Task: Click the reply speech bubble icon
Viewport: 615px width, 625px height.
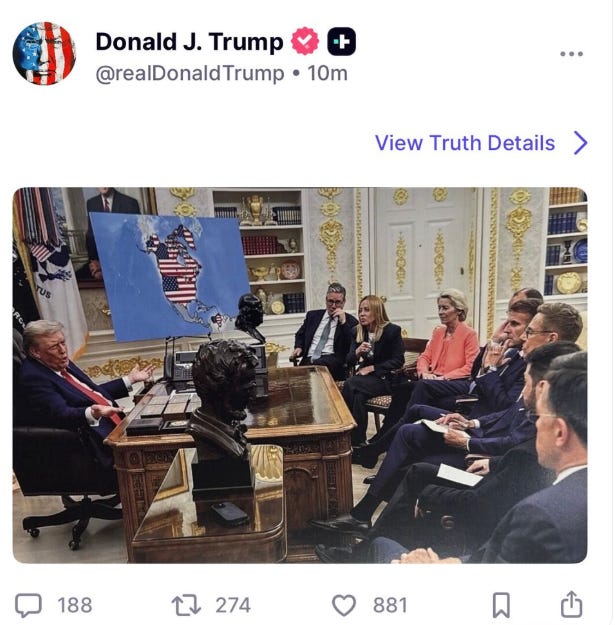Action: 28,605
